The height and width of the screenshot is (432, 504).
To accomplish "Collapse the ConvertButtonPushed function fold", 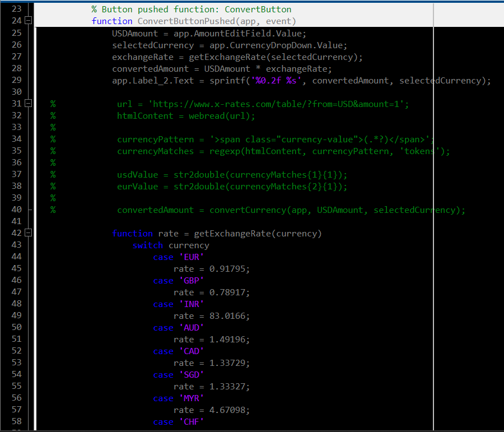I will pos(28,21).
